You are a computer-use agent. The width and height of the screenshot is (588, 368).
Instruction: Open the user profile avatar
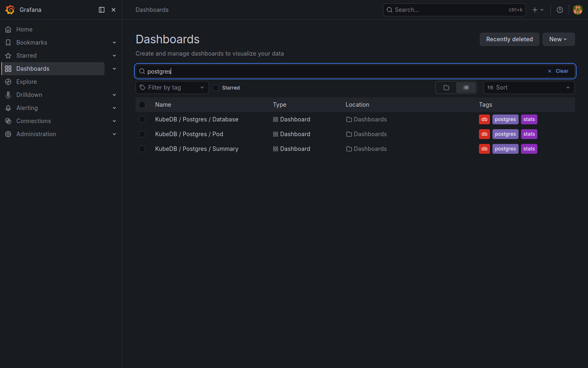(577, 10)
